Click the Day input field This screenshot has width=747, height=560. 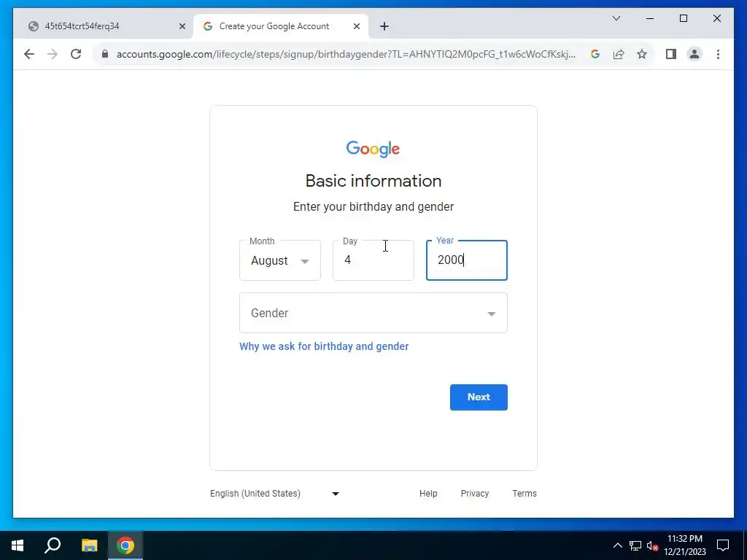click(373, 260)
